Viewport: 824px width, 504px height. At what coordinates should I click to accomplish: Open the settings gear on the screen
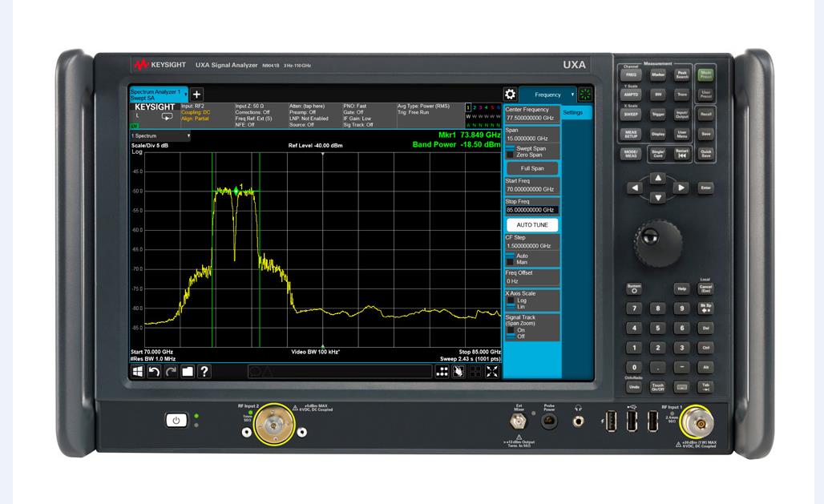pyautogui.click(x=510, y=95)
